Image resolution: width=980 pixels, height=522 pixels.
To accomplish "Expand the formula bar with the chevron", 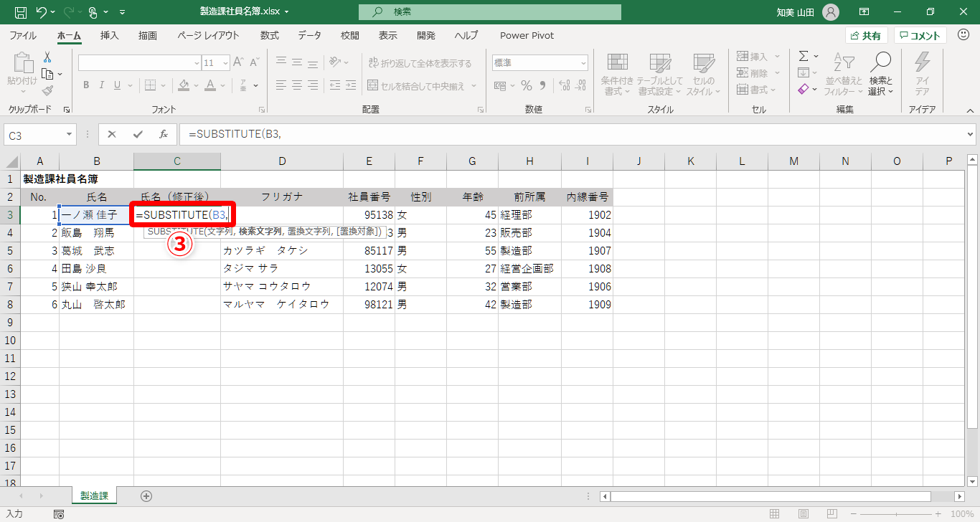I will click(971, 134).
